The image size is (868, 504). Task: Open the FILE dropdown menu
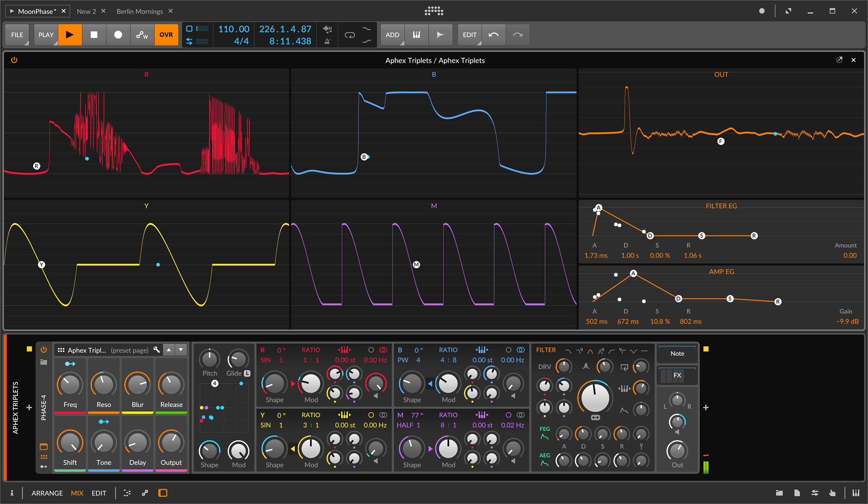[17, 35]
